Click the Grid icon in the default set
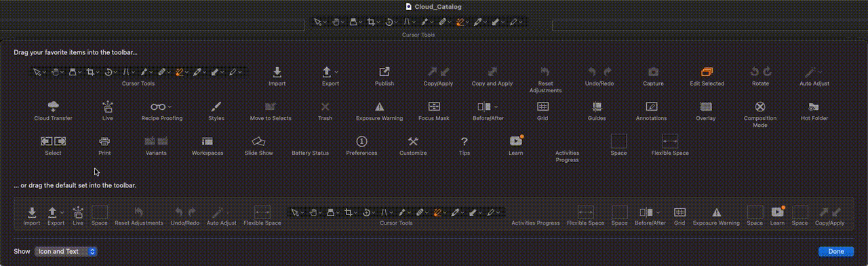 click(679, 212)
